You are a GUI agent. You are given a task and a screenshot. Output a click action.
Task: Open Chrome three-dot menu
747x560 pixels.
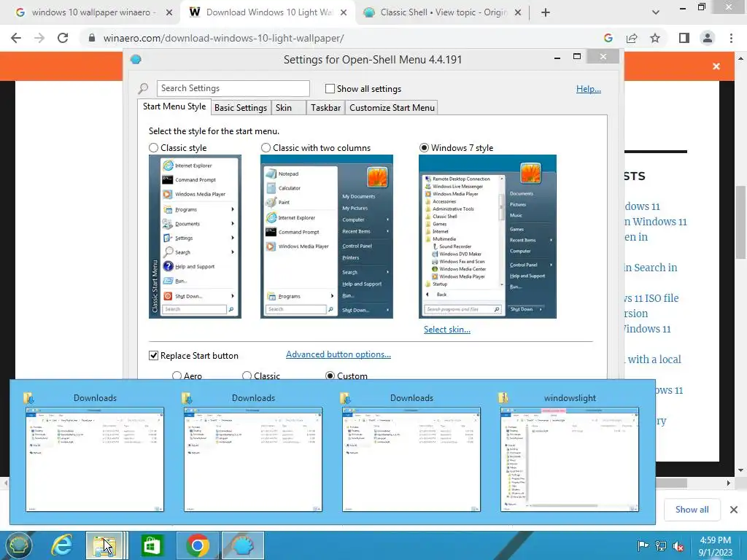pyautogui.click(x=731, y=38)
